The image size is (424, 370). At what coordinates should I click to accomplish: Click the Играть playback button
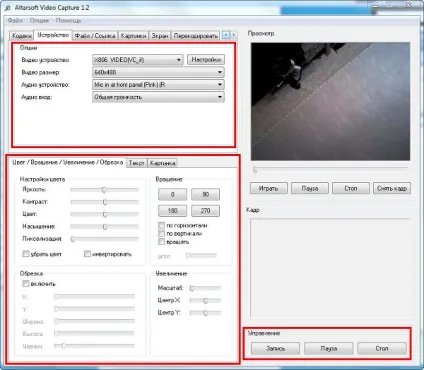tap(268, 188)
